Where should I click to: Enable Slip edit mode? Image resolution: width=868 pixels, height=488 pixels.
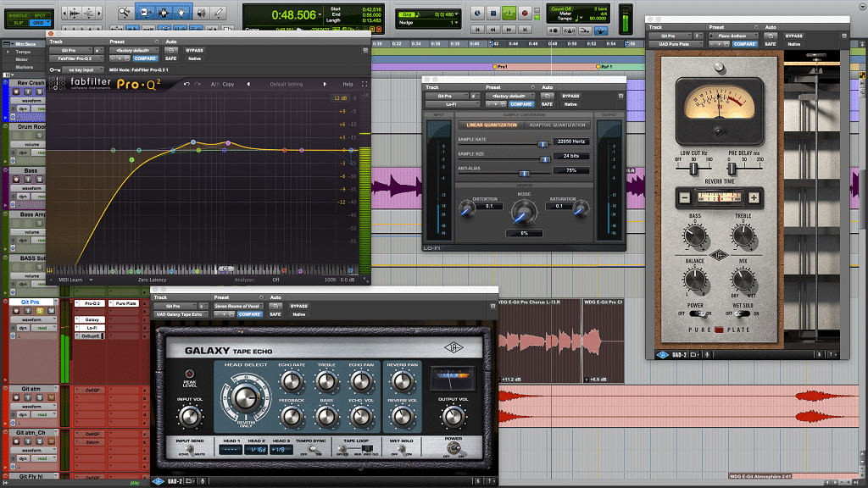pos(18,23)
